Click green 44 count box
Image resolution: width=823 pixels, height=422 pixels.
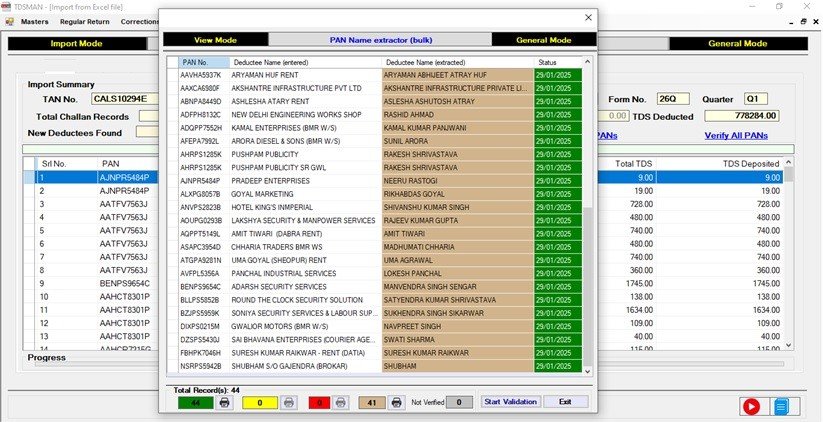click(x=196, y=403)
